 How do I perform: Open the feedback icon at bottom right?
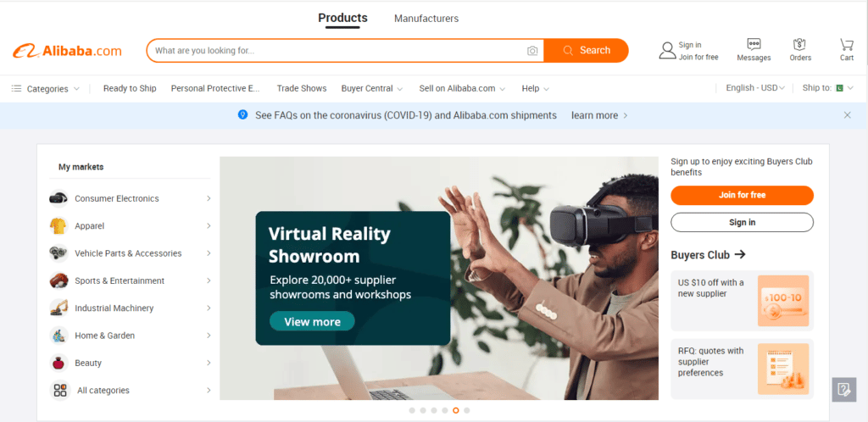(844, 389)
